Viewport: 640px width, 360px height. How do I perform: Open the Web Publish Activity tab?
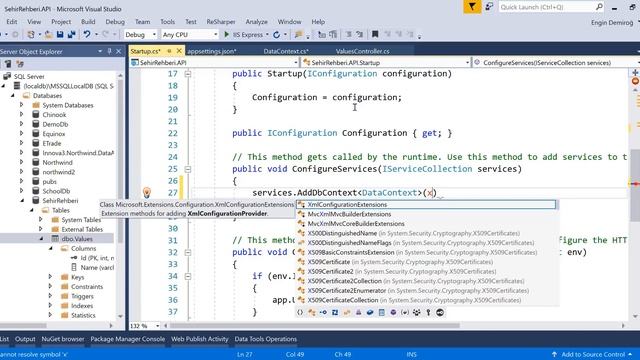[200, 339]
